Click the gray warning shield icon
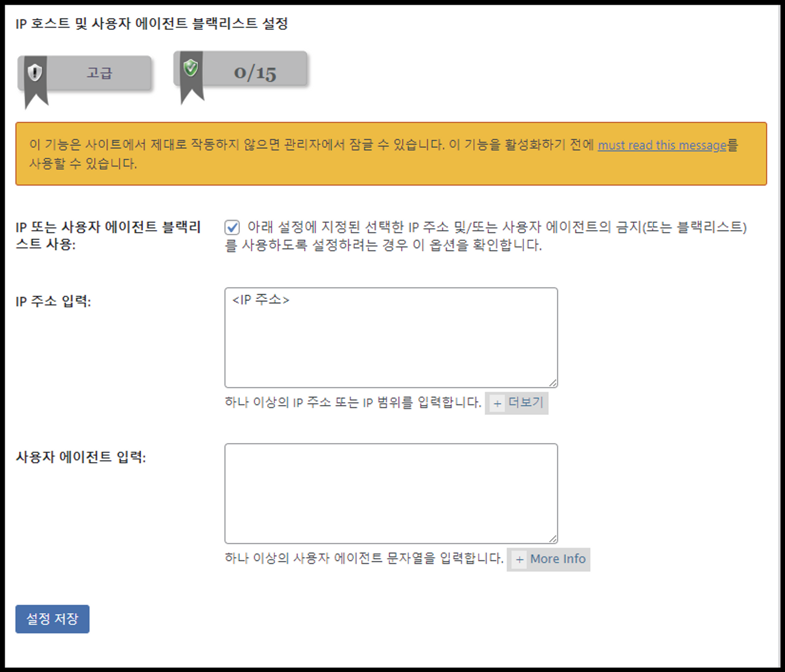 pyautogui.click(x=35, y=73)
